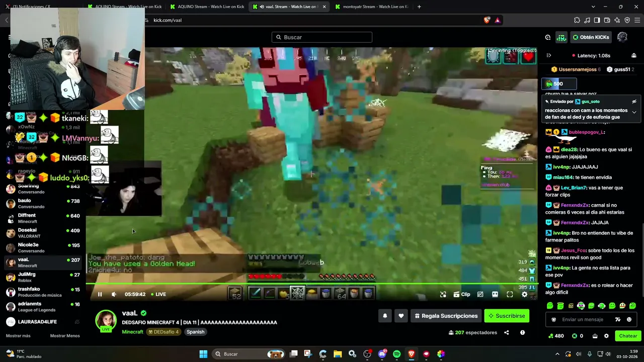Viewport: 644px width, 362px height.
Task: Click Obtén KICKs button
Action: pos(591,37)
